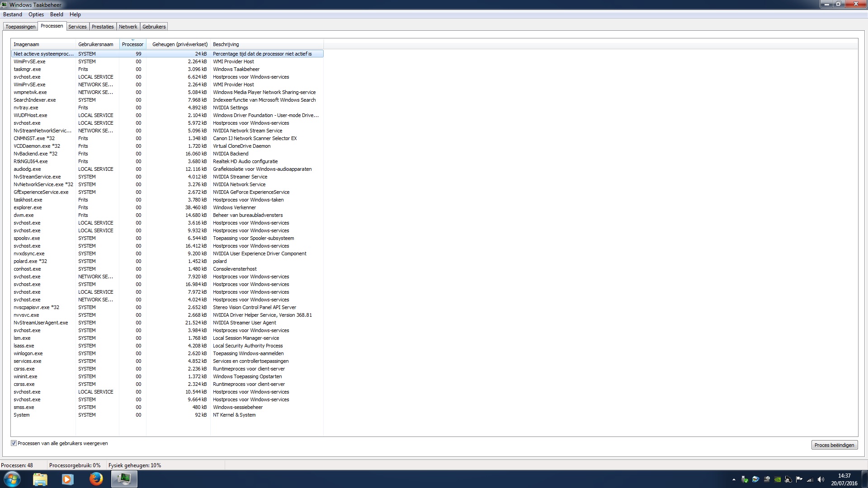
Task: Launch Windows Media Player from taskbar
Action: click(67, 479)
